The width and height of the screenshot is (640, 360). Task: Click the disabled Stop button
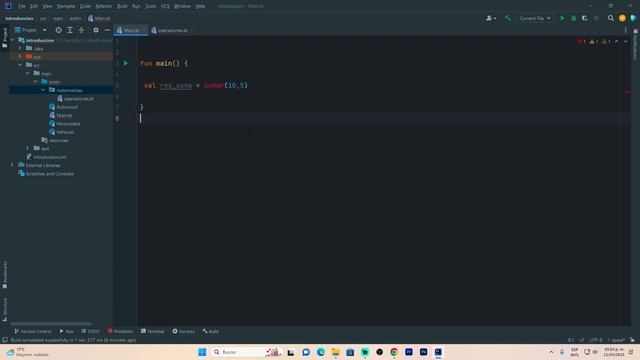coord(596,18)
